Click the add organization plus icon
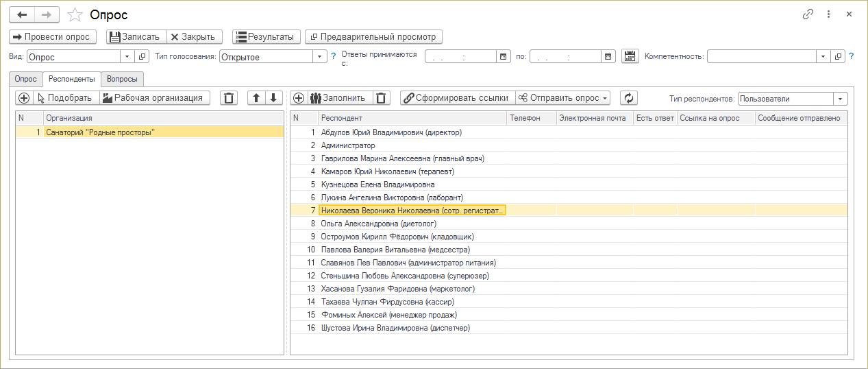This screenshot has width=868, height=369. pos(24,98)
